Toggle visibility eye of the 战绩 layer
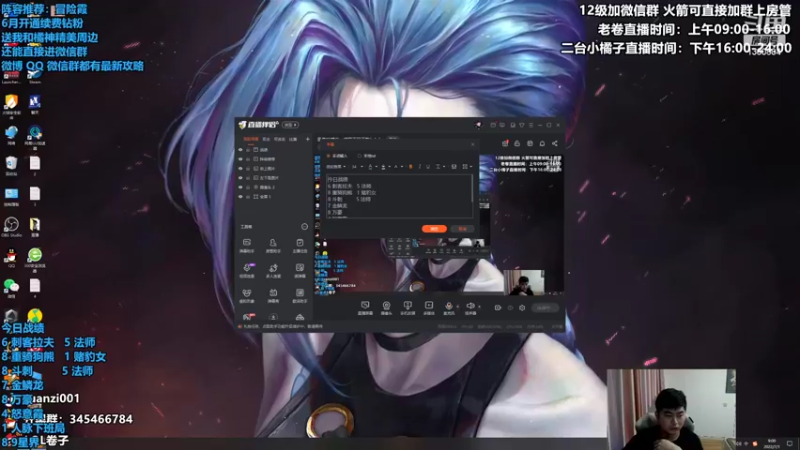Screen dimensions: 800x450 [241, 150]
